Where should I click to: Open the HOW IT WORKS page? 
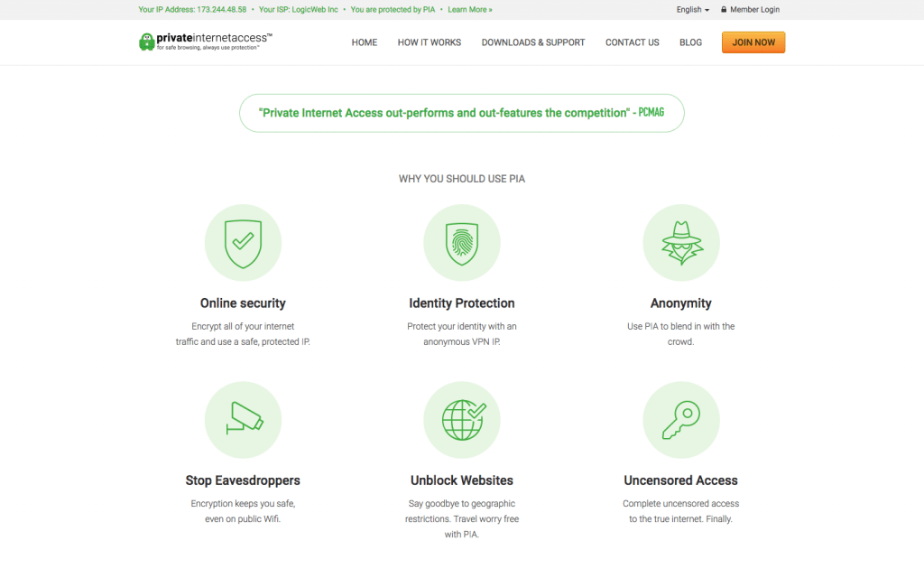(x=429, y=42)
